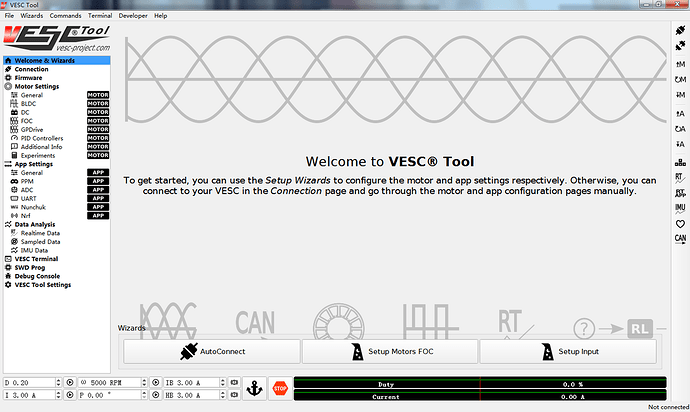The height and width of the screenshot is (412, 690).
Task: Open PPM under App Settings
Action: tap(27, 181)
